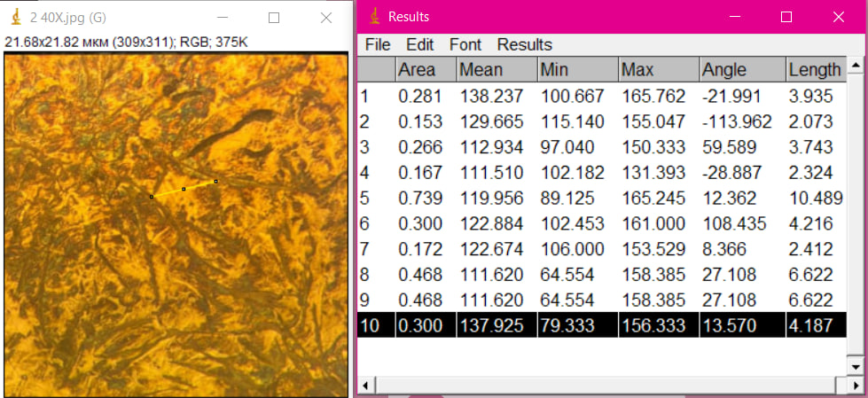
Task: Minimize the 2 40X.jpg image window
Action: 223,18
